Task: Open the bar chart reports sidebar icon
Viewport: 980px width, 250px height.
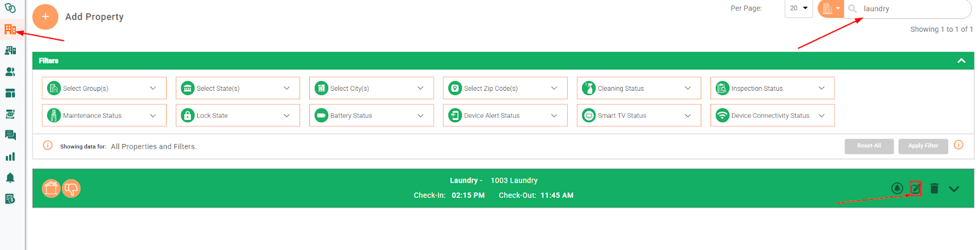Action: (10, 157)
